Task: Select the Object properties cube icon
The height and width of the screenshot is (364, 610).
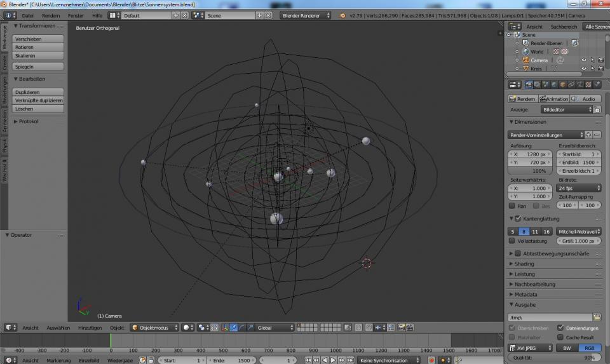Action: tap(563, 84)
